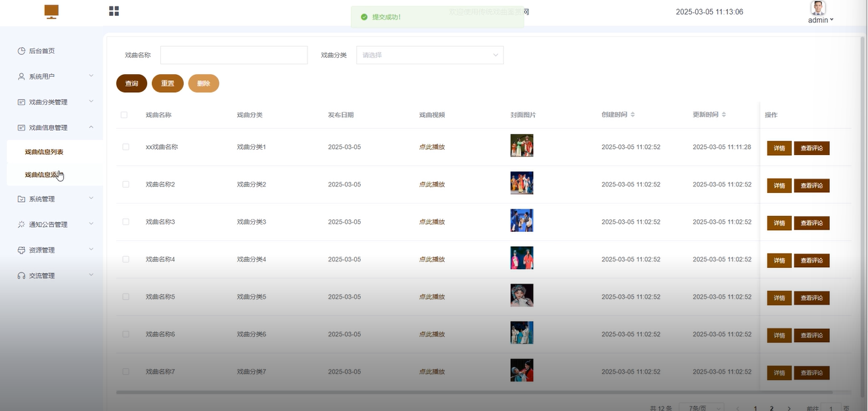Open the cover image of row 戏曲名称5
This screenshot has width=868, height=411.
point(522,295)
